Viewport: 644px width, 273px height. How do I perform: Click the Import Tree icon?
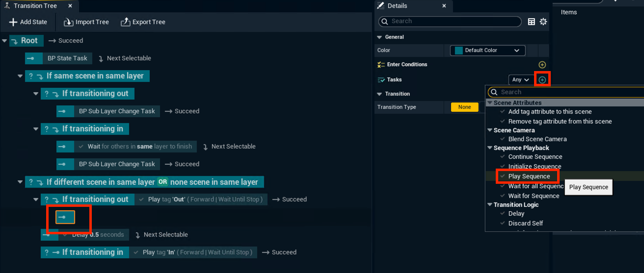[68, 22]
